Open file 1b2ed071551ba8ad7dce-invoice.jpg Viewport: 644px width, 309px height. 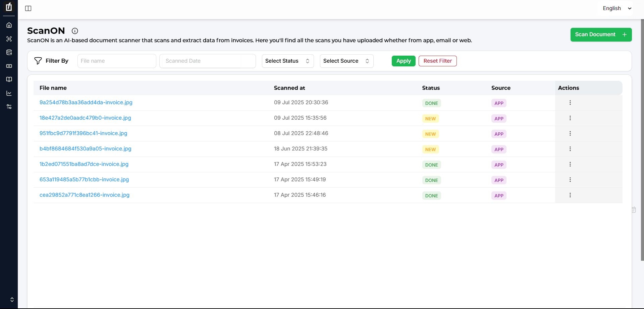(84, 164)
